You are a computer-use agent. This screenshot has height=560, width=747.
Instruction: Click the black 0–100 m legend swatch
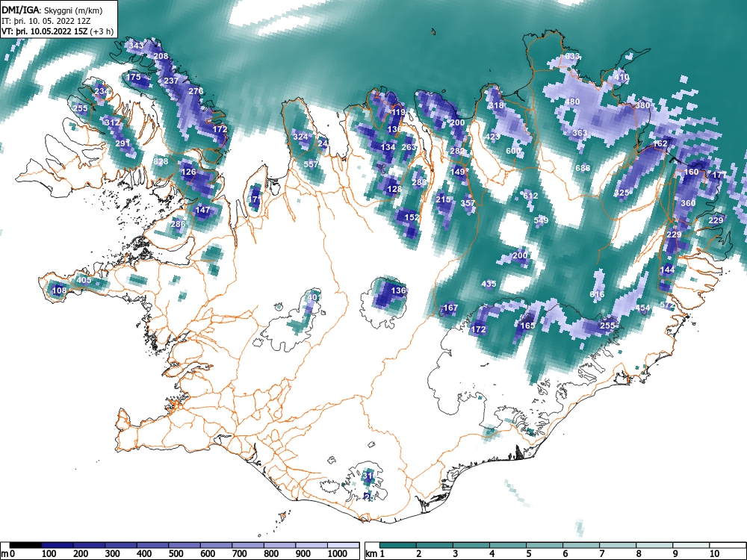pyautogui.click(x=25, y=545)
